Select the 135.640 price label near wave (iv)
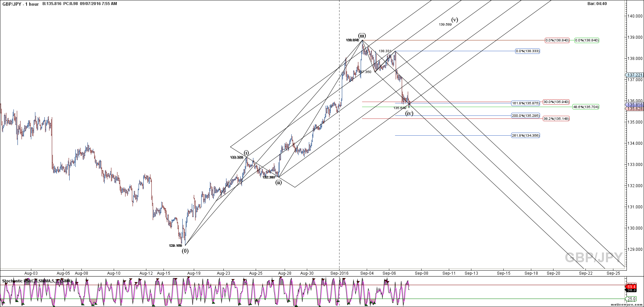This screenshot has height=307, width=644. click(x=400, y=108)
